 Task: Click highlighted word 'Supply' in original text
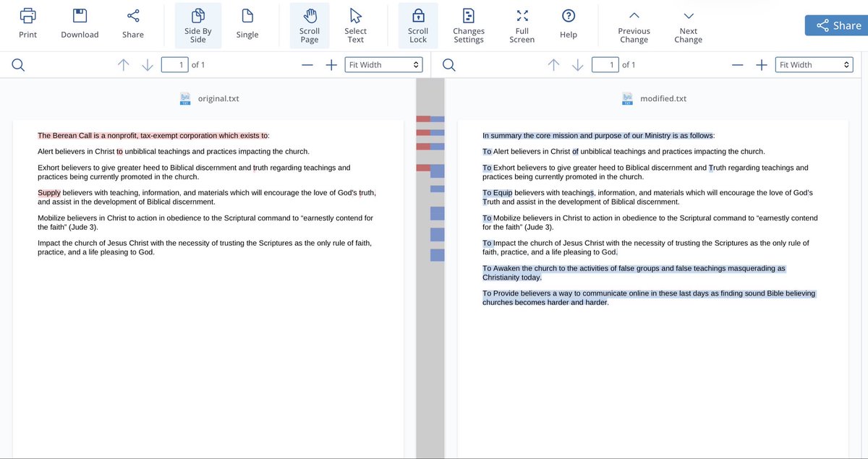pos(49,193)
